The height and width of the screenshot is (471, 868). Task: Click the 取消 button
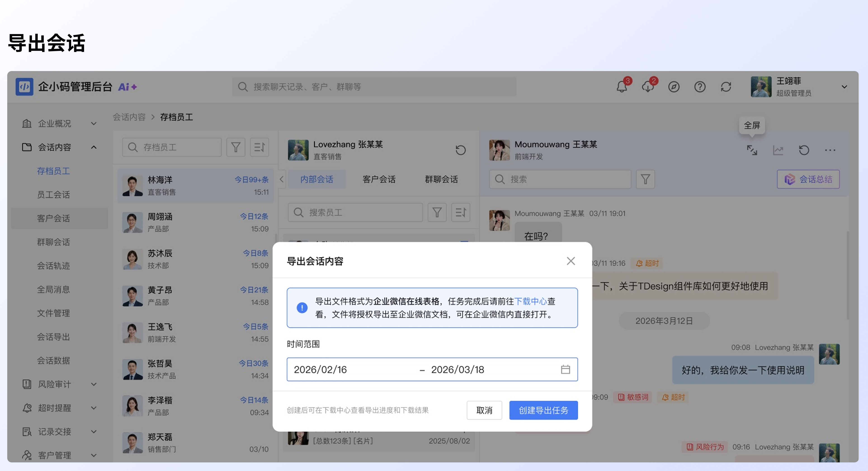(x=484, y=410)
